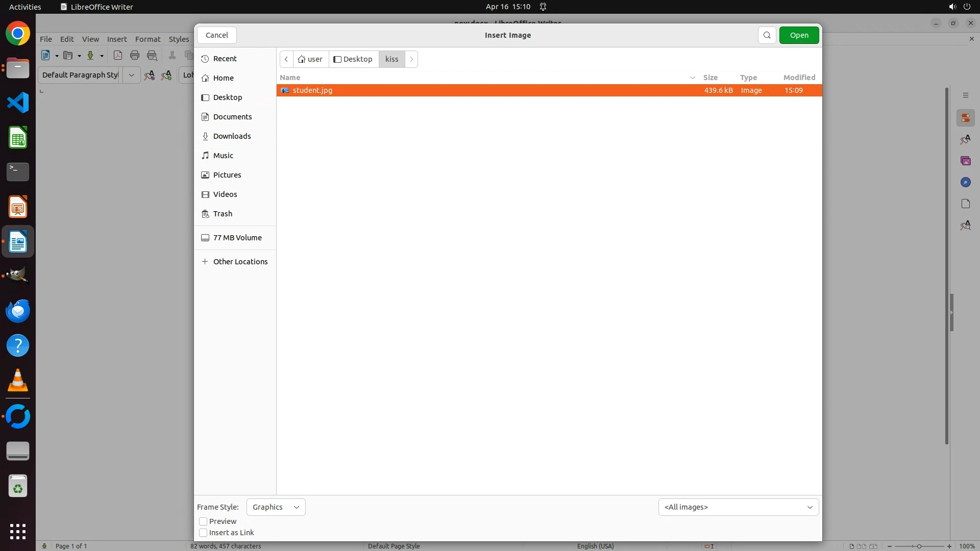Open the Format menu
The height and width of the screenshot is (551, 980).
[x=148, y=39]
